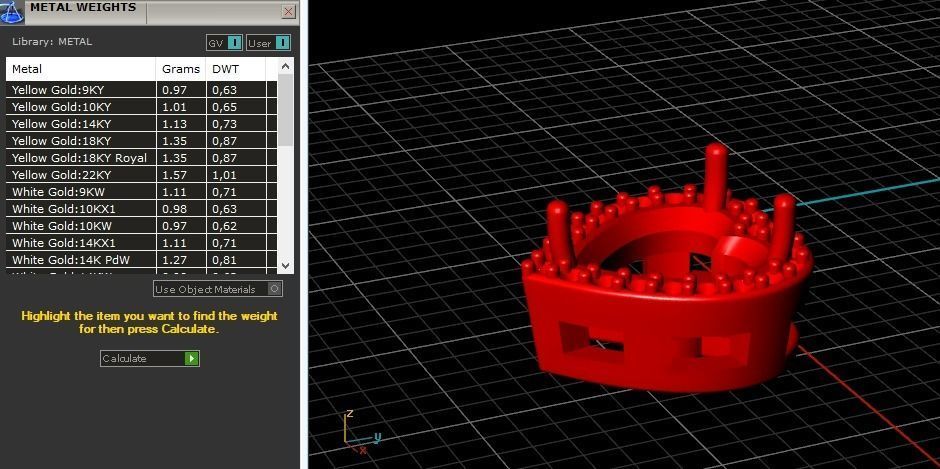This screenshot has width=940, height=469.
Task: Toggle the User library switch
Action: tap(269, 43)
